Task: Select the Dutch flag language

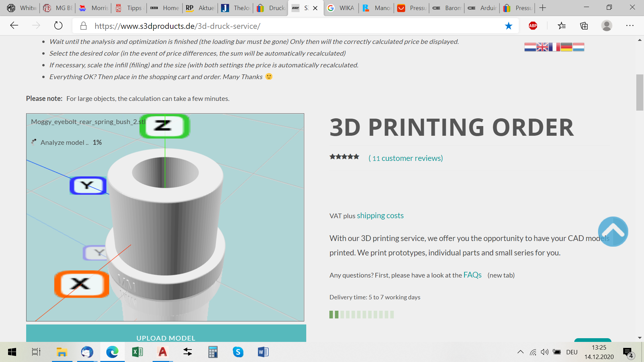Action: (x=530, y=47)
